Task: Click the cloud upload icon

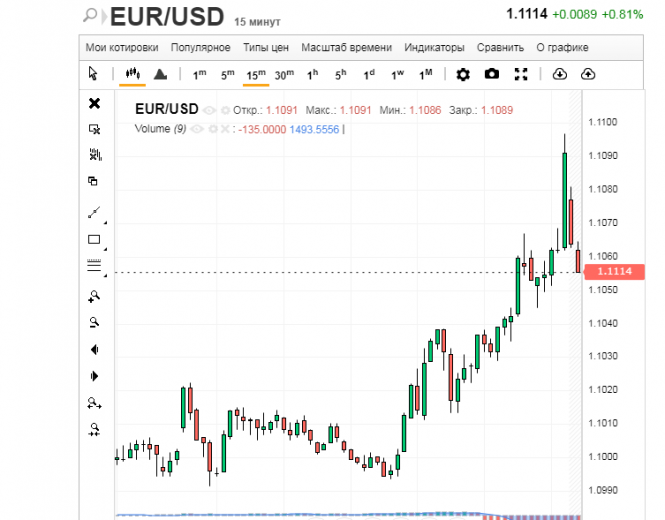Action: pyautogui.click(x=588, y=74)
